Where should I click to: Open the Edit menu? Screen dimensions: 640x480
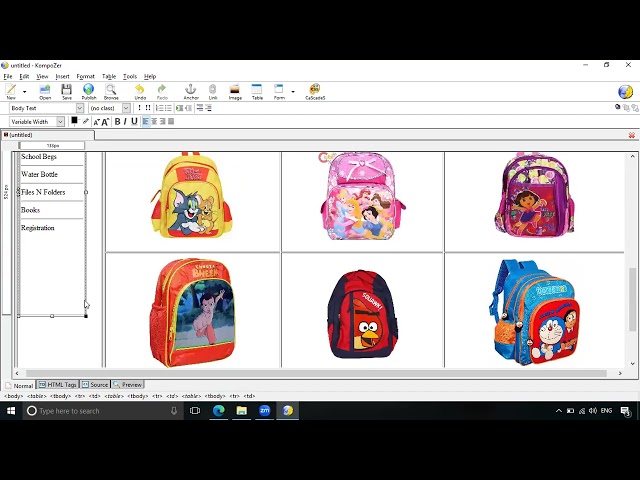point(24,76)
